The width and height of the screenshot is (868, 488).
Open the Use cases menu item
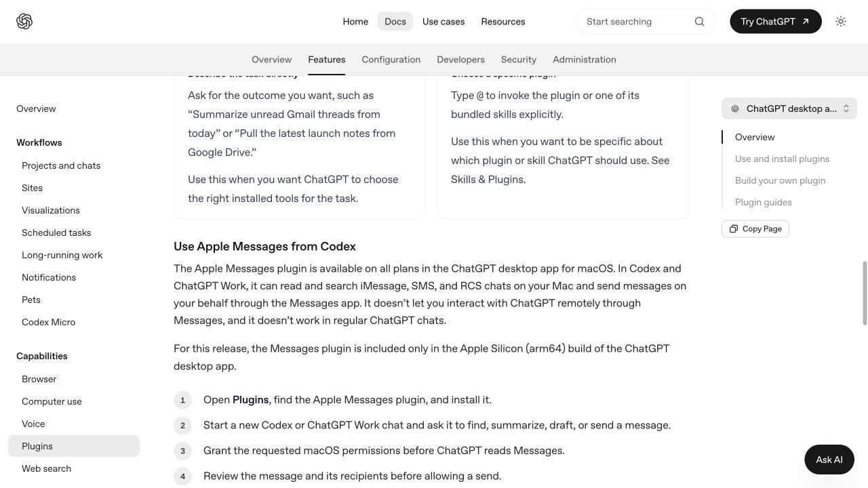coord(443,22)
